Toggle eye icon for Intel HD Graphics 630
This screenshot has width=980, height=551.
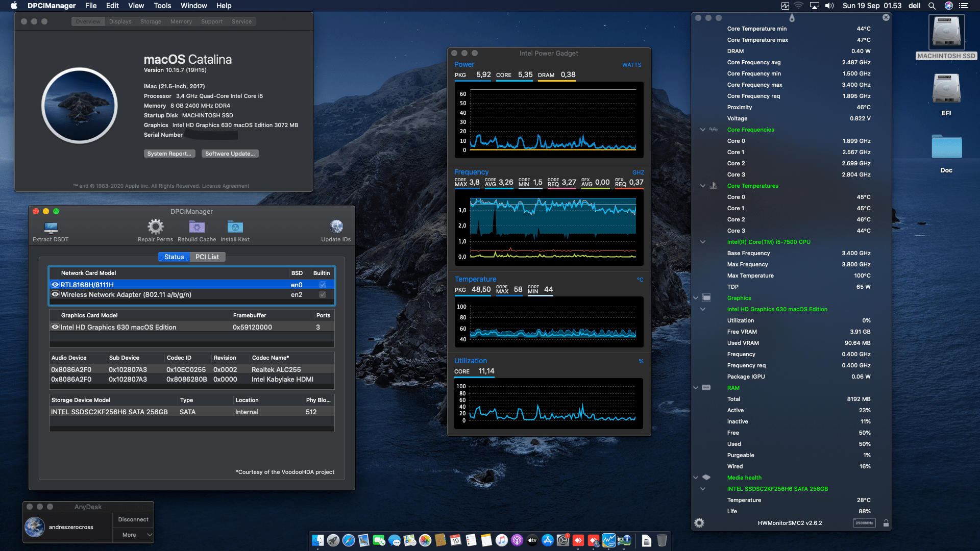[55, 327]
